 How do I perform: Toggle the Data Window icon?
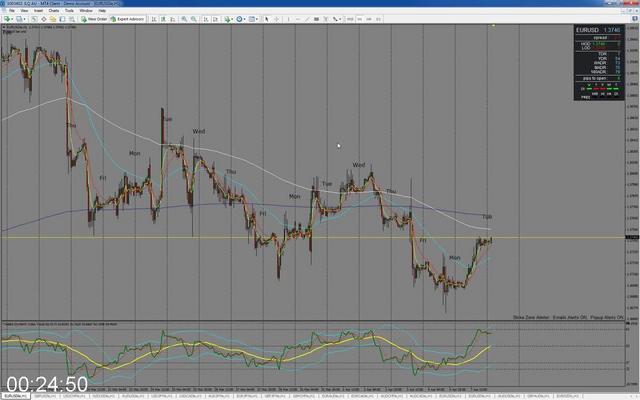pos(44,19)
